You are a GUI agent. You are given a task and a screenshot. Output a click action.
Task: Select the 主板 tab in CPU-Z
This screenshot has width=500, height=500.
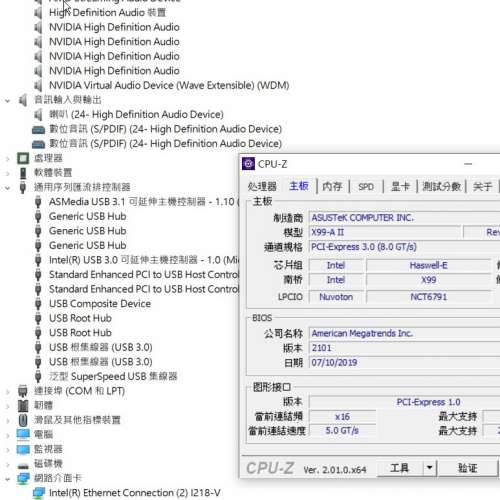point(299,186)
